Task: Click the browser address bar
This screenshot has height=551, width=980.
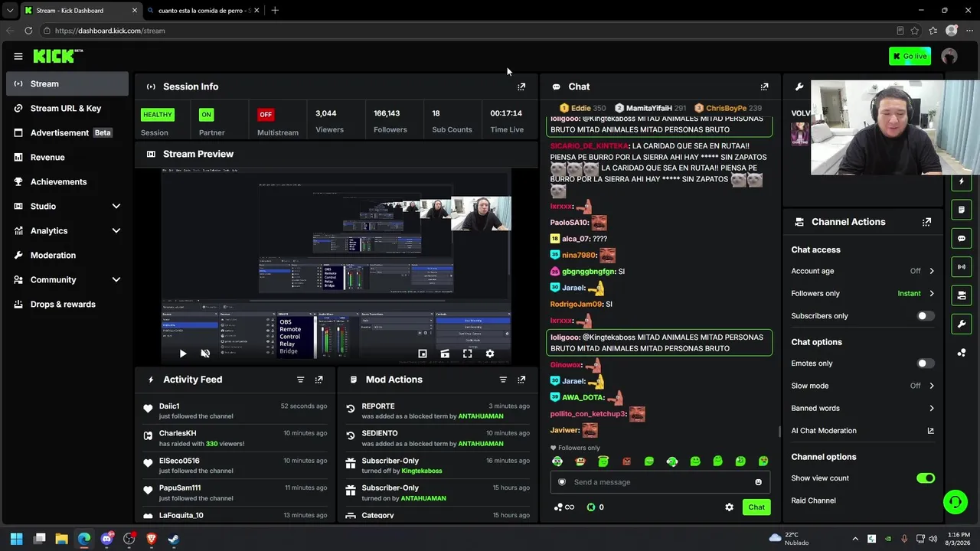Action: pos(459,31)
